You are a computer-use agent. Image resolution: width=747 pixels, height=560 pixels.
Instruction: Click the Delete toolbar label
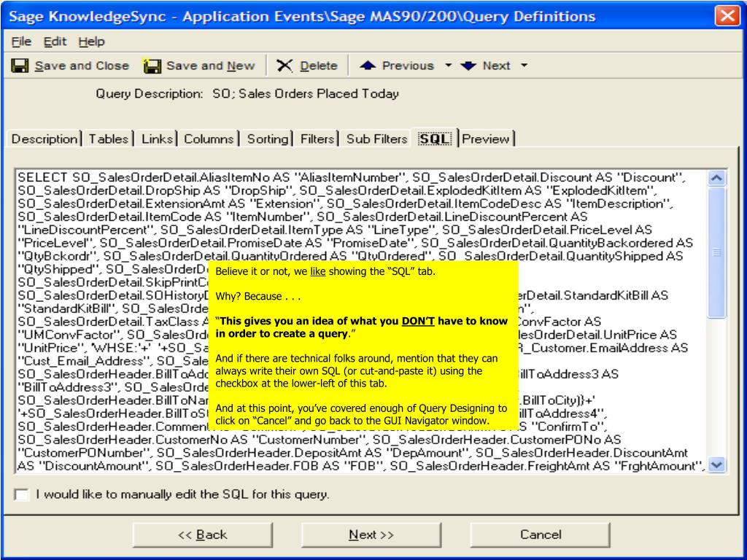click(x=319, y=66)
